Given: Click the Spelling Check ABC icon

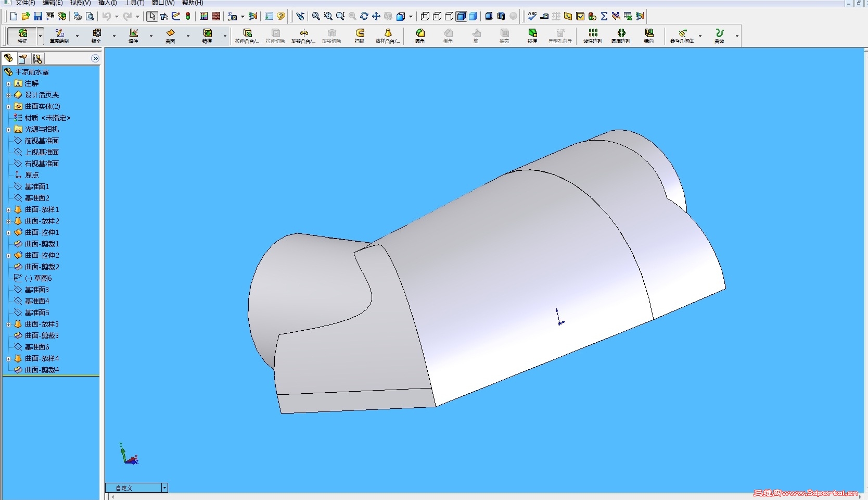Looking at the screenshot, I should (532, 17).
